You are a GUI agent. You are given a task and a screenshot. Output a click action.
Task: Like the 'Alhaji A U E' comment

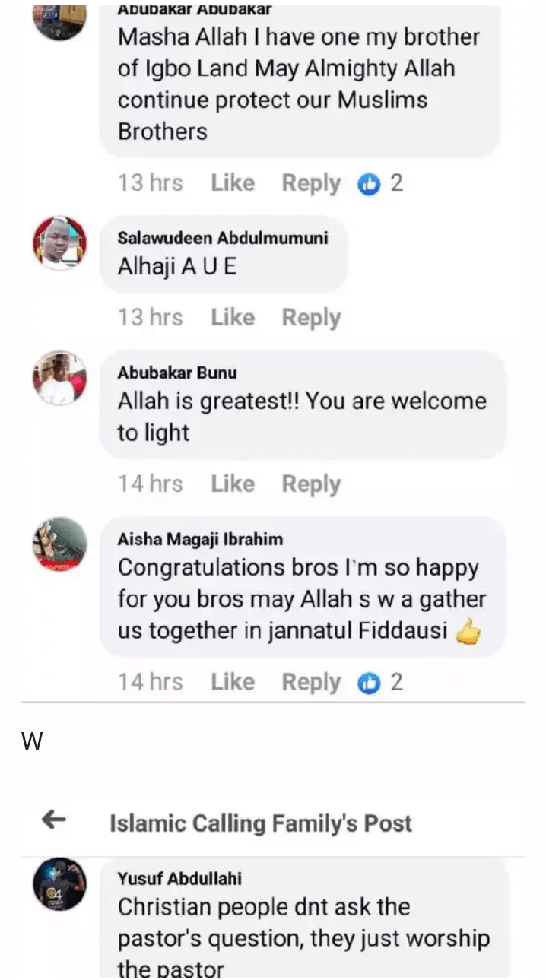point(233,317)
